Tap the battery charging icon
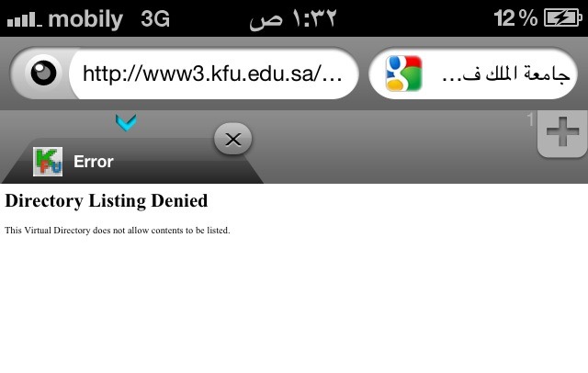 click(563, 17)
